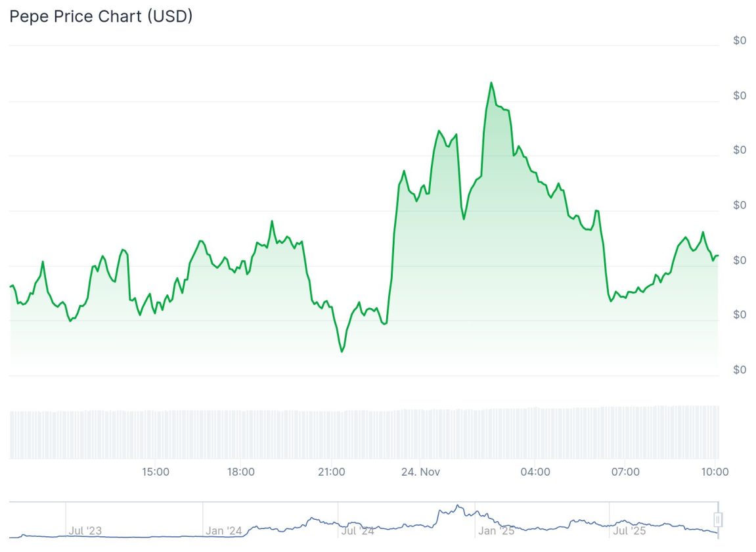
Task: Select Jan '24 in the navigator timeline
Action: tap(224, 530)
